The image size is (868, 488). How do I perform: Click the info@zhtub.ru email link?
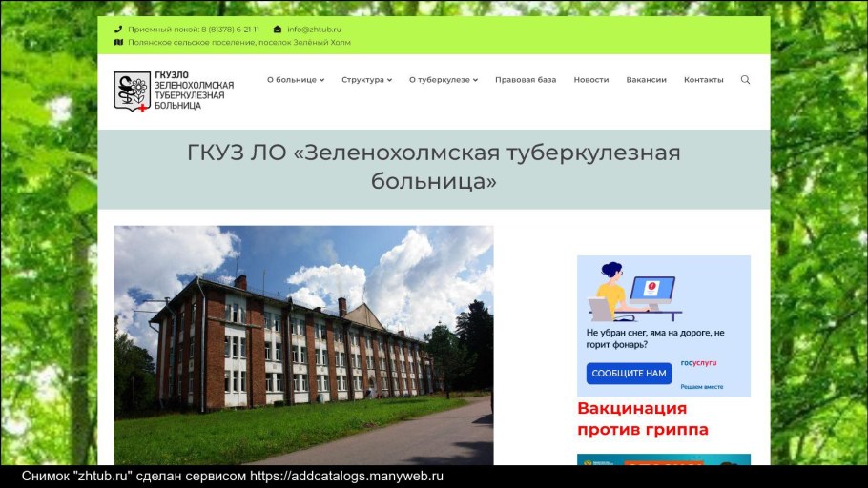(x=314, y=30)
